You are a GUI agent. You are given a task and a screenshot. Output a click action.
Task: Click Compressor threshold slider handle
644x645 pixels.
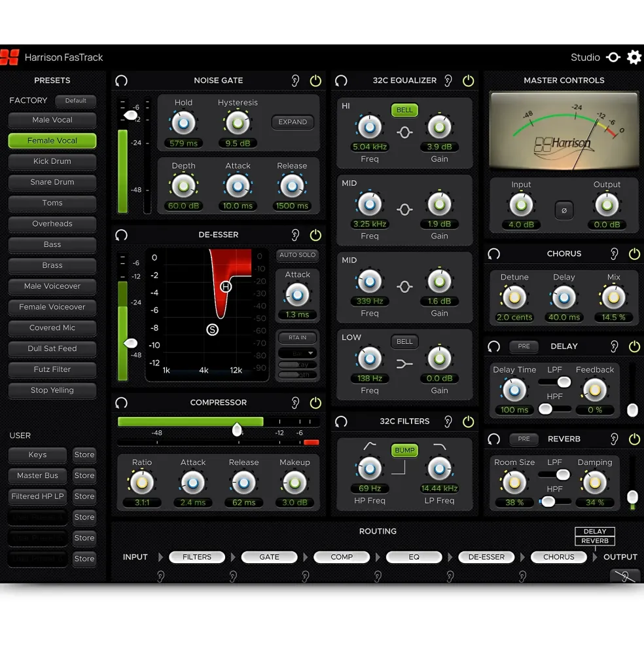tap(237, 429)
